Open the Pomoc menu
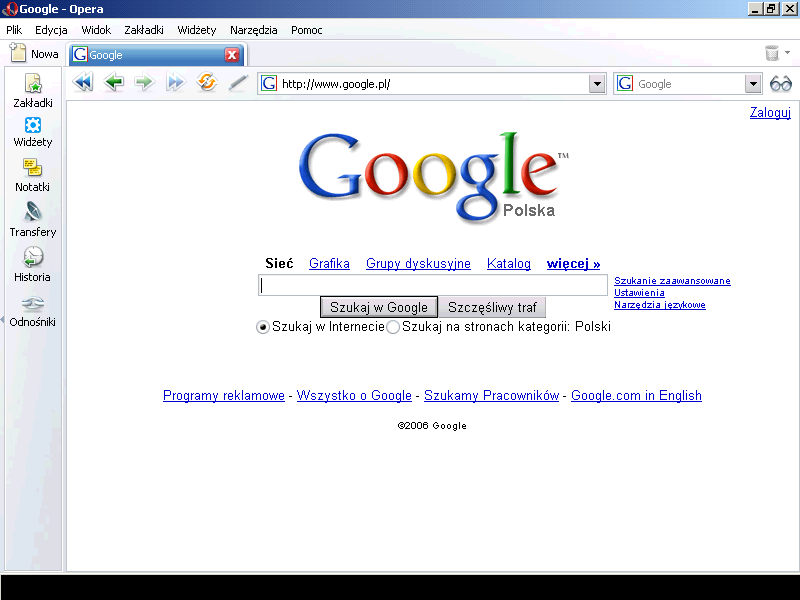 click(307, 30)
